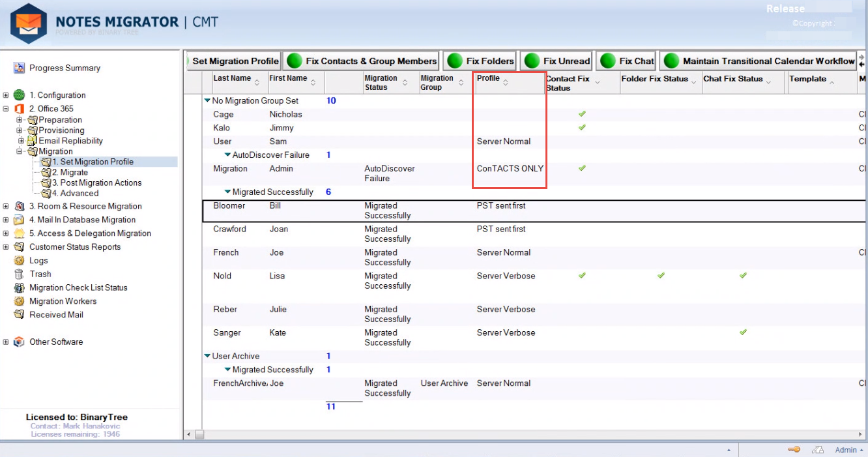The image size is (868, 457).
Task: Sort by the Last Name column header
Action: point(232,78)
